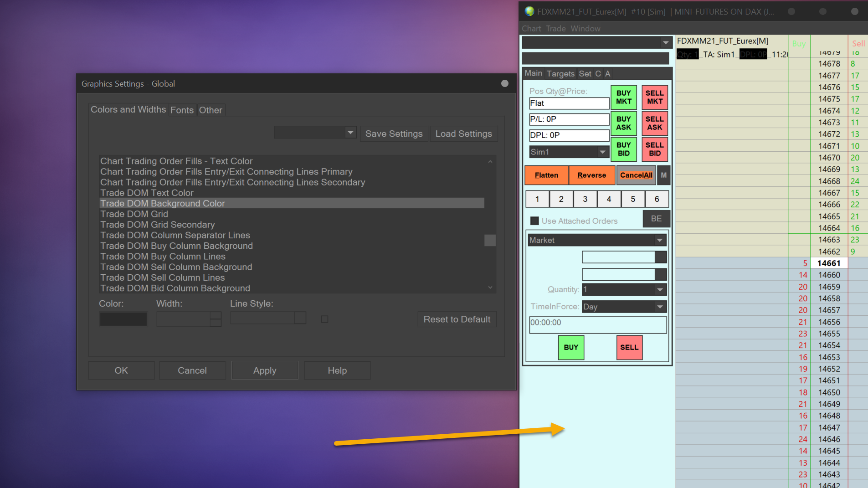The width and height of the screenshot is (868, 488).
Task: Click the SELL ASK button
Action: point(655,123)
